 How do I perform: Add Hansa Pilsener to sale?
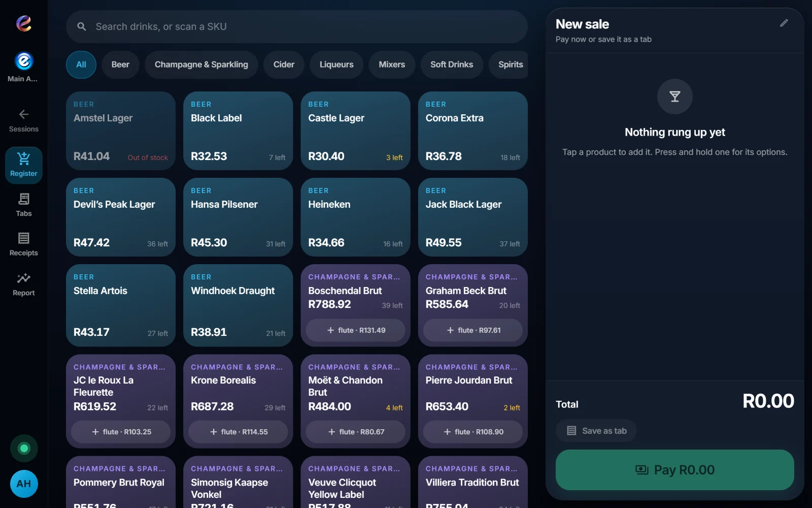tap(238, 217)
